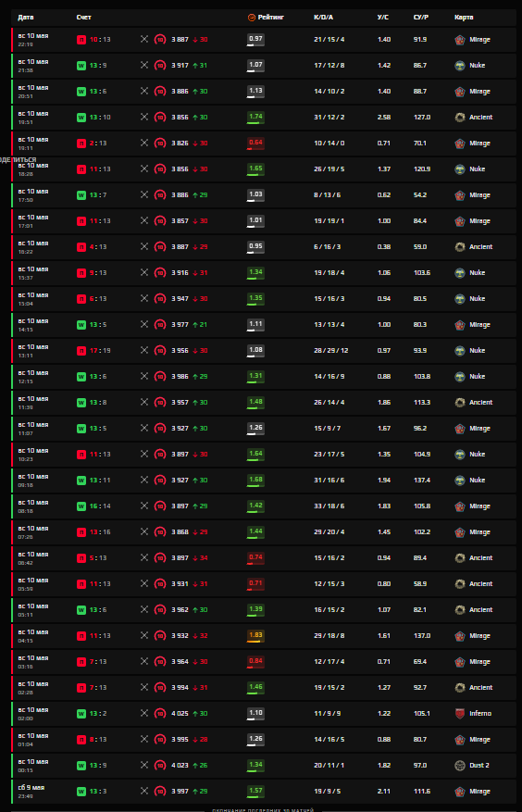
Task: Click the green 1.57 rating badge
Action: click(255, 792)
